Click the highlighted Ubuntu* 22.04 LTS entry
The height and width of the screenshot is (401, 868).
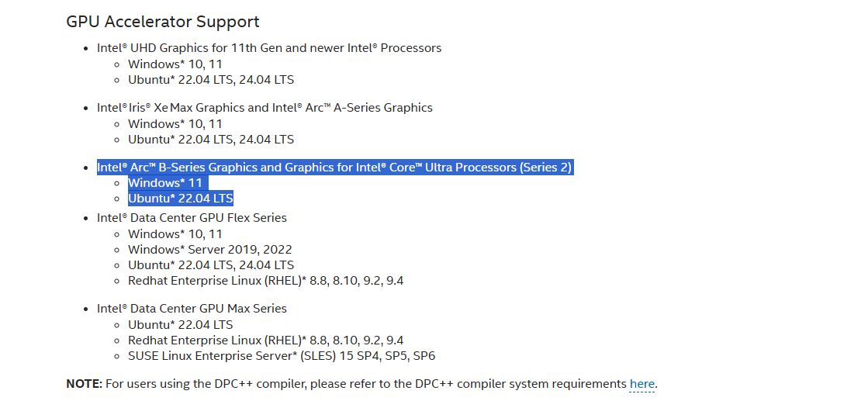181,199
